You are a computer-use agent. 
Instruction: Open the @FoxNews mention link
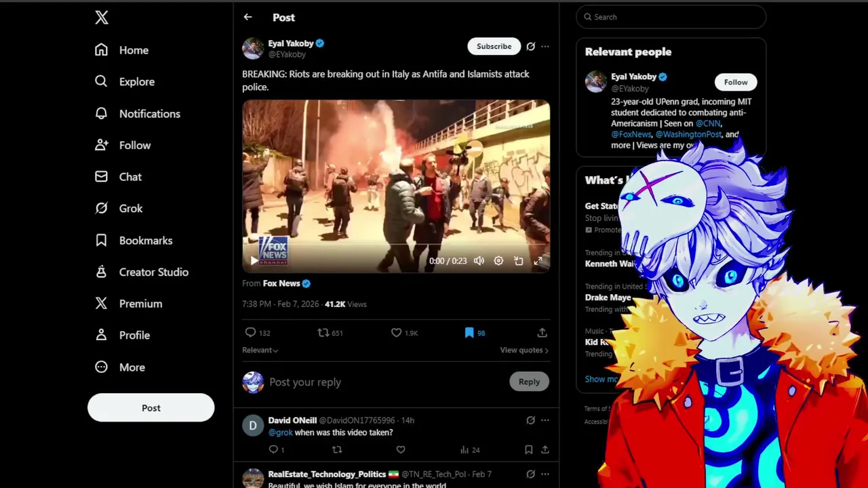tap(631, 134)
